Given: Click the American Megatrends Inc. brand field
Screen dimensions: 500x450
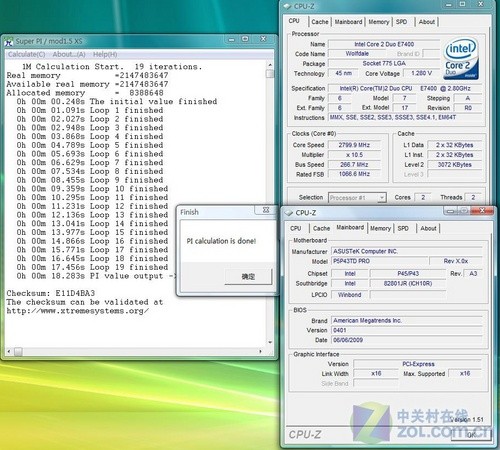Looking at the screenshot, I should click(x=407, y=320).
